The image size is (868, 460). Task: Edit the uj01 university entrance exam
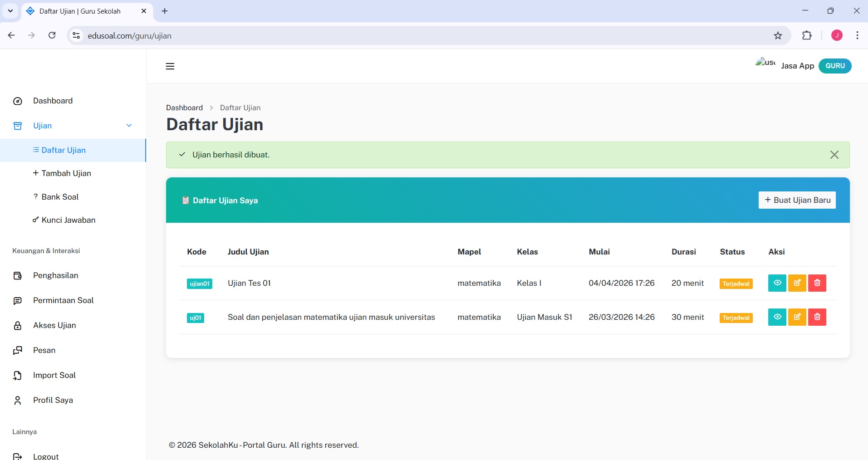click(797, 317)
